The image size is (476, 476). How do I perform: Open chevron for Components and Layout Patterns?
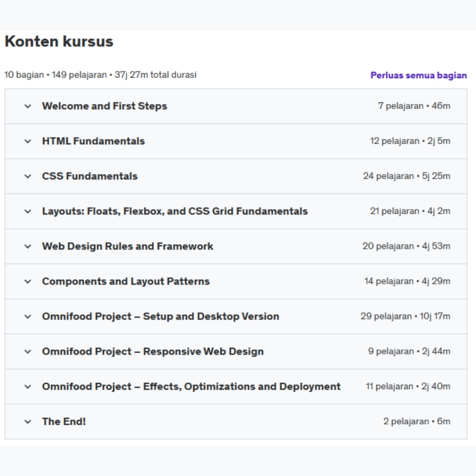pos(28,282)
